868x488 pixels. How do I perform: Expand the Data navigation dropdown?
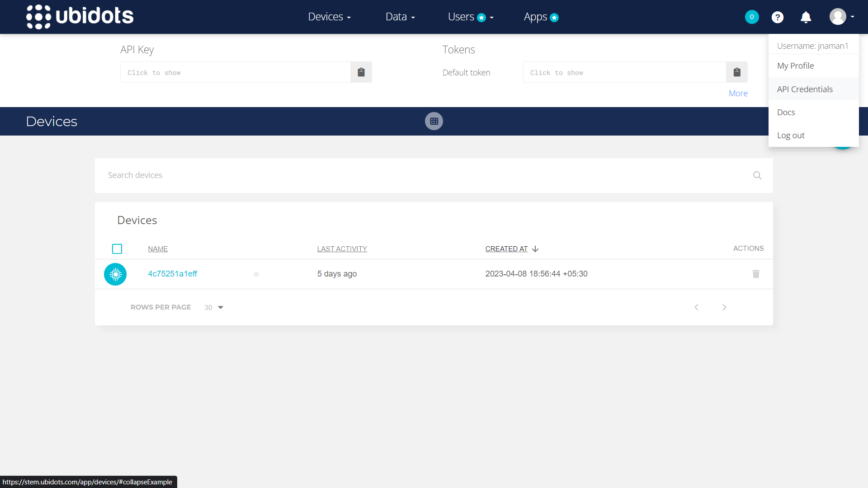point(400,17)
